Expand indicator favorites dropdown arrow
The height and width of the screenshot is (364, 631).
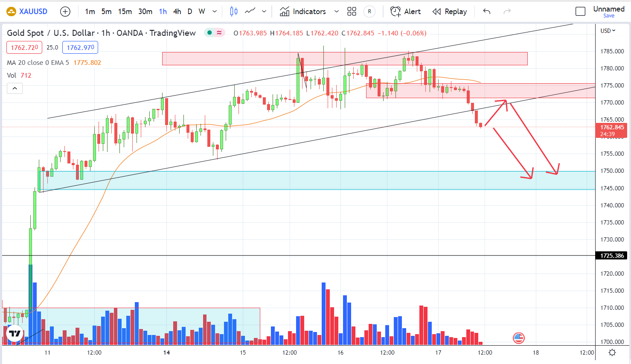336,12
